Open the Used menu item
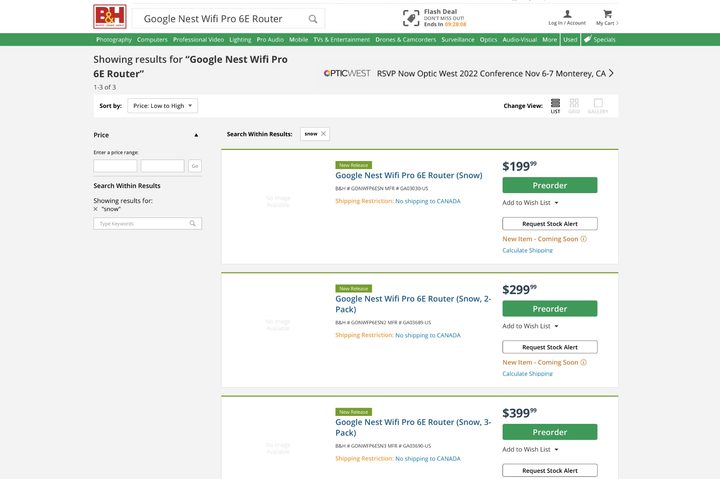Image resolution: width=720 pixels, height=479 pixels. [x=570, y=39]
